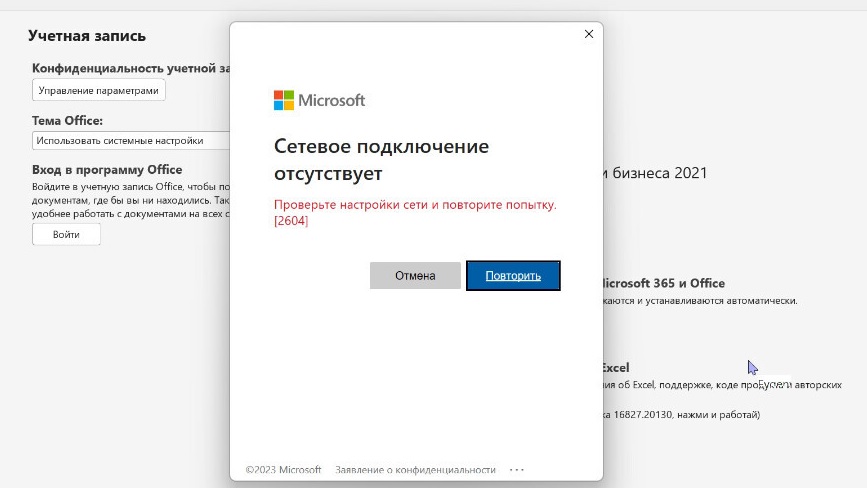Click the Повторить button

[513, 275]
